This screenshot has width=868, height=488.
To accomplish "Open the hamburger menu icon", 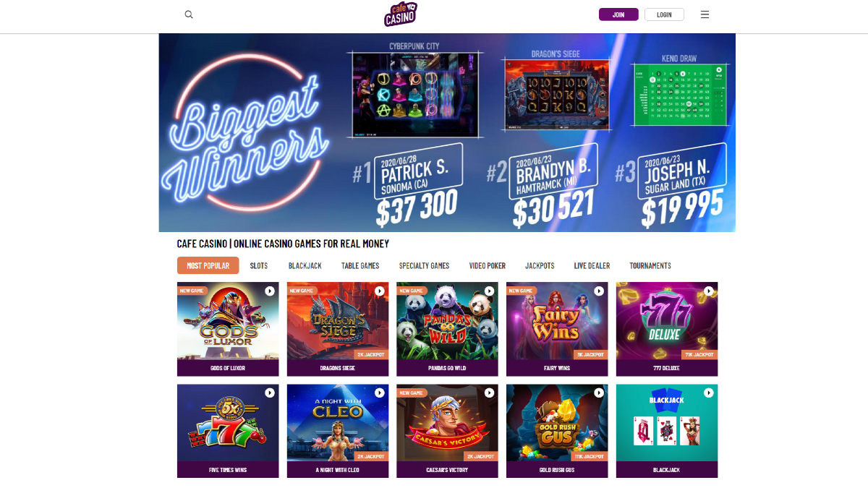I will (x=705, y=14).
